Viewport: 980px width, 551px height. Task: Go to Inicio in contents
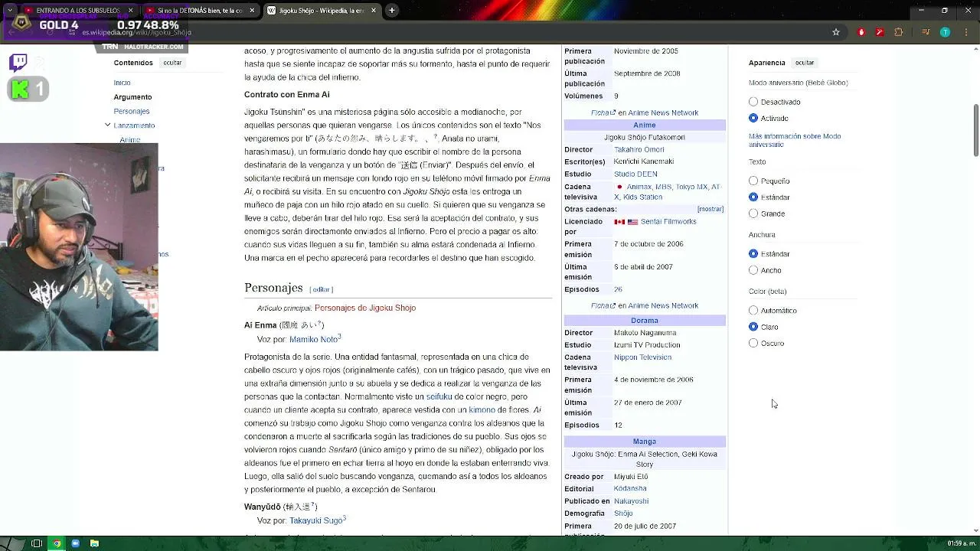point(122,83)
